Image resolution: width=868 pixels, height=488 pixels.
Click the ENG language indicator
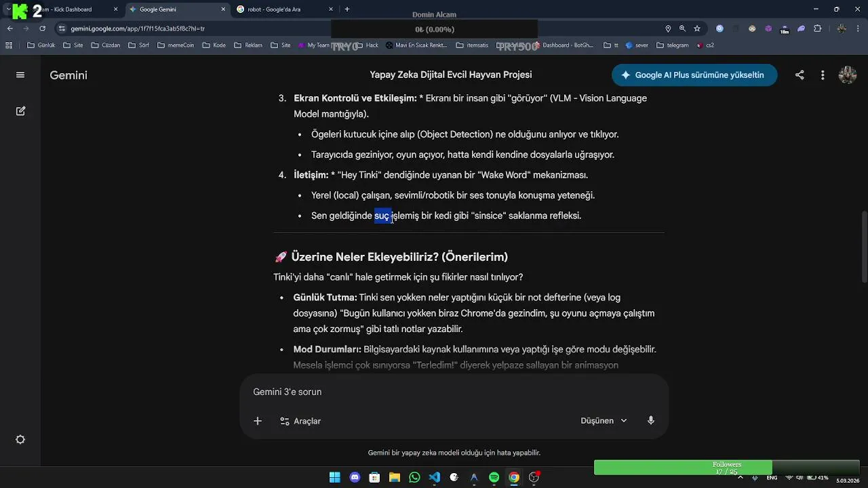click(x=772, y=477)
